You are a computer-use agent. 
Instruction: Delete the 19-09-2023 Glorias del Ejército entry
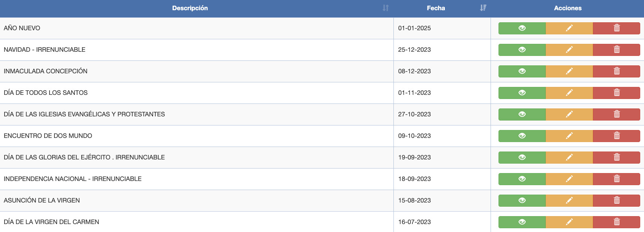tap(616, 158)
